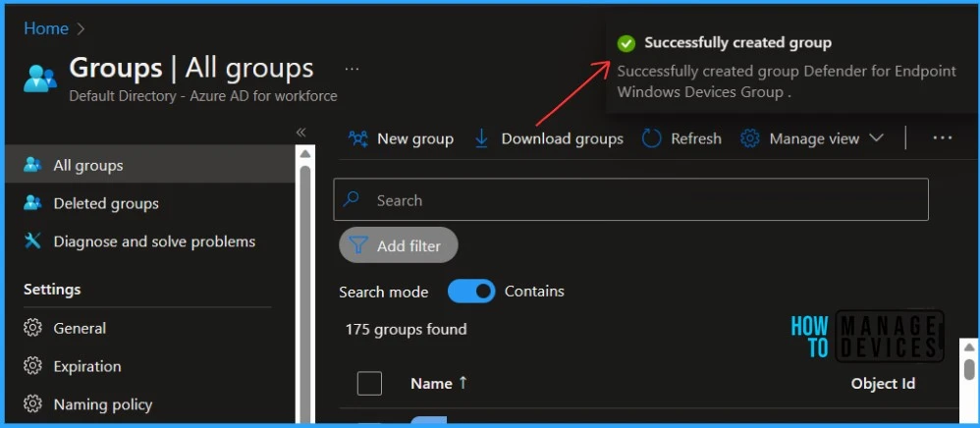Click the Expiration gear icon

click(x=32, y=366)
